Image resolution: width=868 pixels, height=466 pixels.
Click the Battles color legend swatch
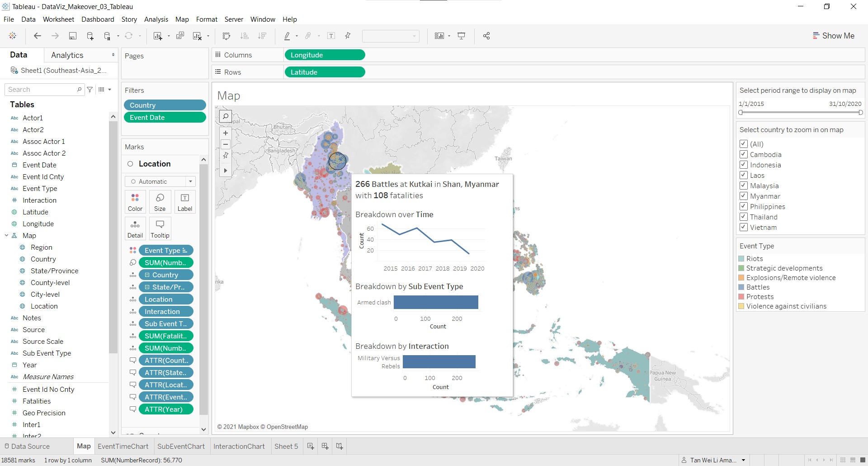tap(741, 287)
